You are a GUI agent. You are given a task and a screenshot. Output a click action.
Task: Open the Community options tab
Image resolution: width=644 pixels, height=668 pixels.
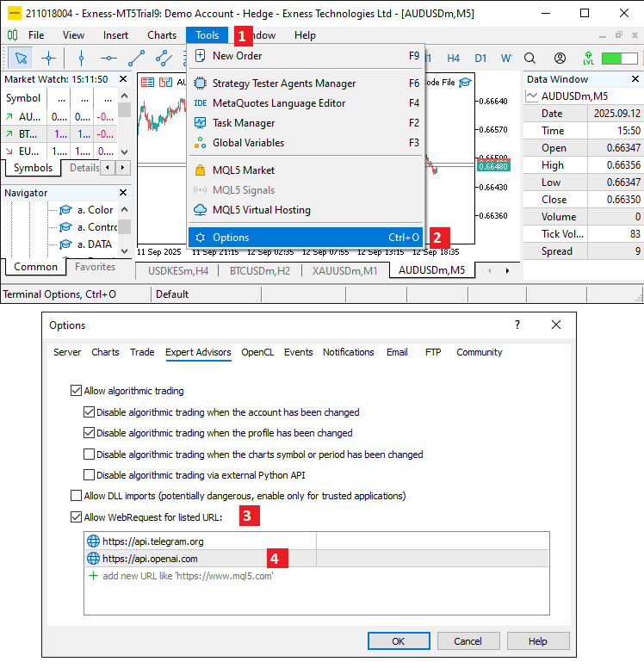[x=479, y=352]
